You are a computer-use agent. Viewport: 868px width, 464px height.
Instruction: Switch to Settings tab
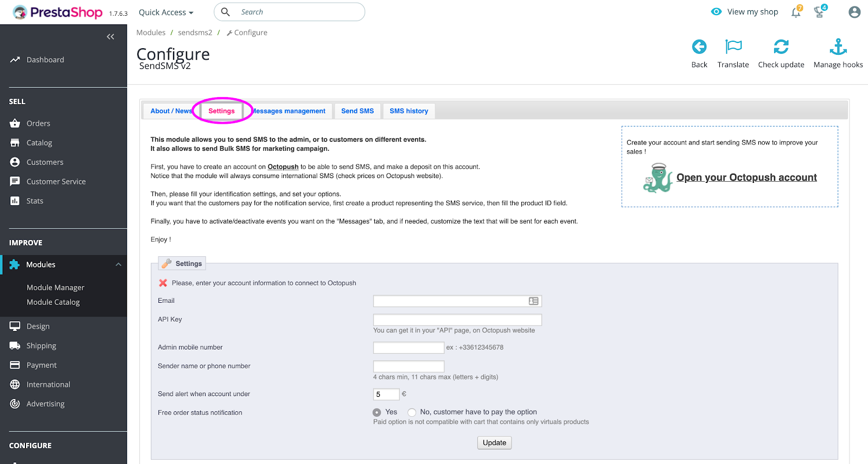click(x=221, y=111)
